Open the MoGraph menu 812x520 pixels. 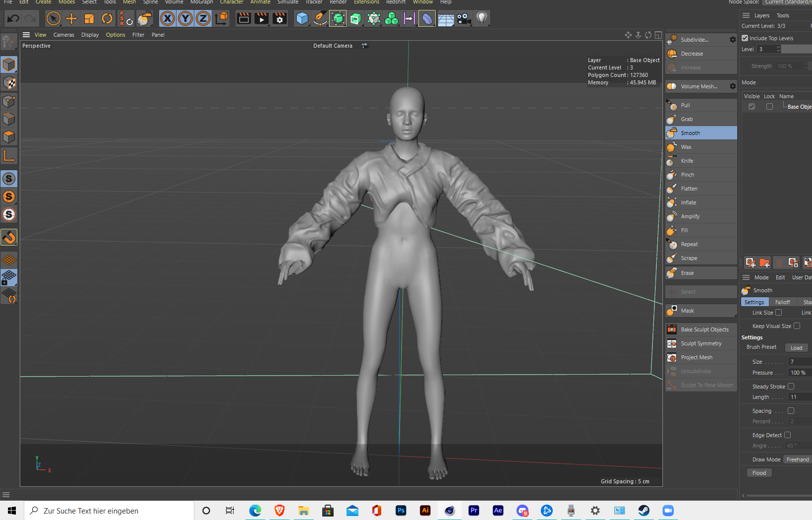[201, 2]
